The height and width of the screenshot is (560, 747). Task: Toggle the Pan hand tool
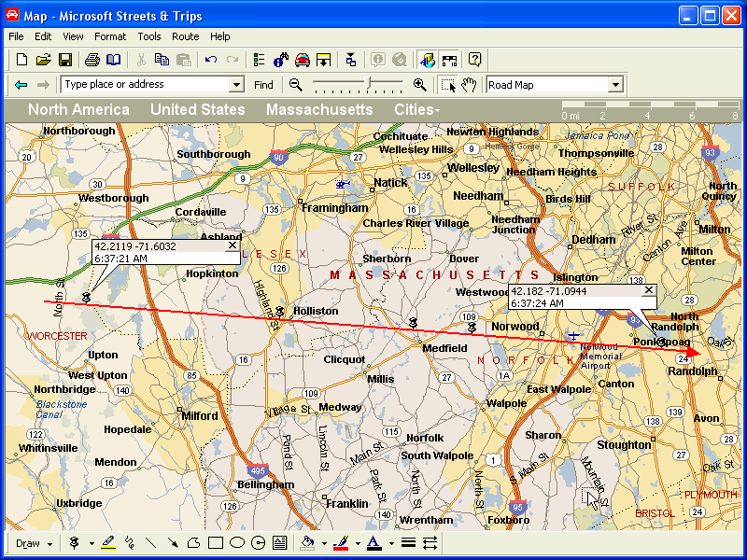469,85
